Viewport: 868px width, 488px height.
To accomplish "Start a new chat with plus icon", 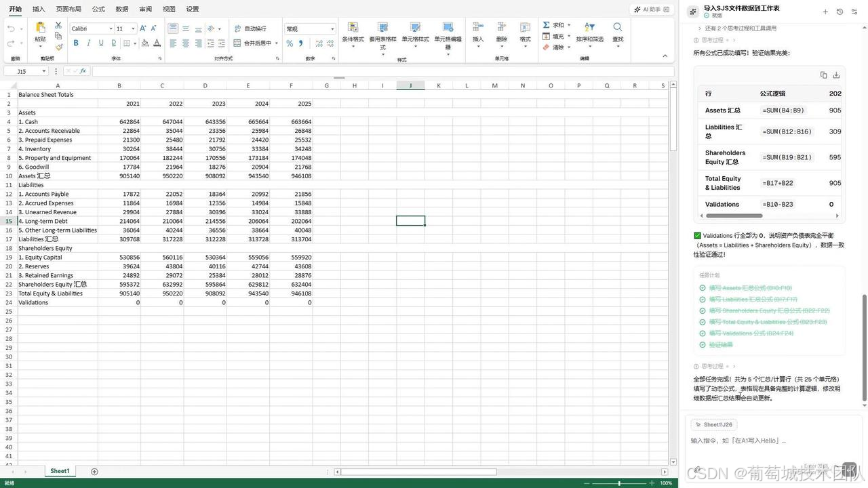I will (x=825, y=12).
